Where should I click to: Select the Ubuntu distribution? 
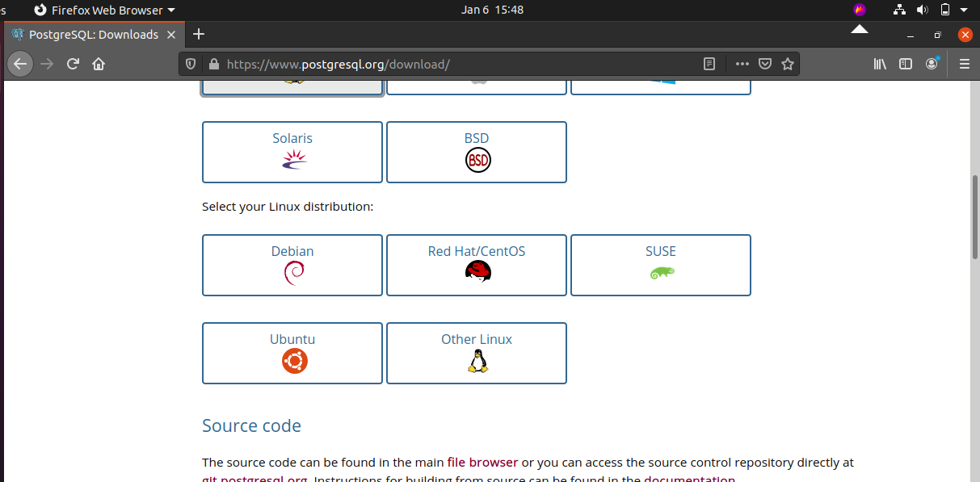tap(292, 353)
